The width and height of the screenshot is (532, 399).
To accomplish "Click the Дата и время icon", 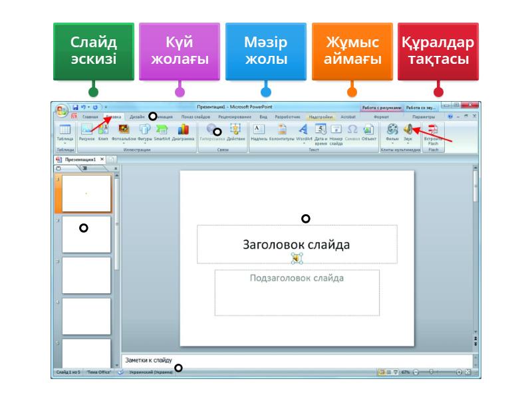I will (x=321, y=134).
